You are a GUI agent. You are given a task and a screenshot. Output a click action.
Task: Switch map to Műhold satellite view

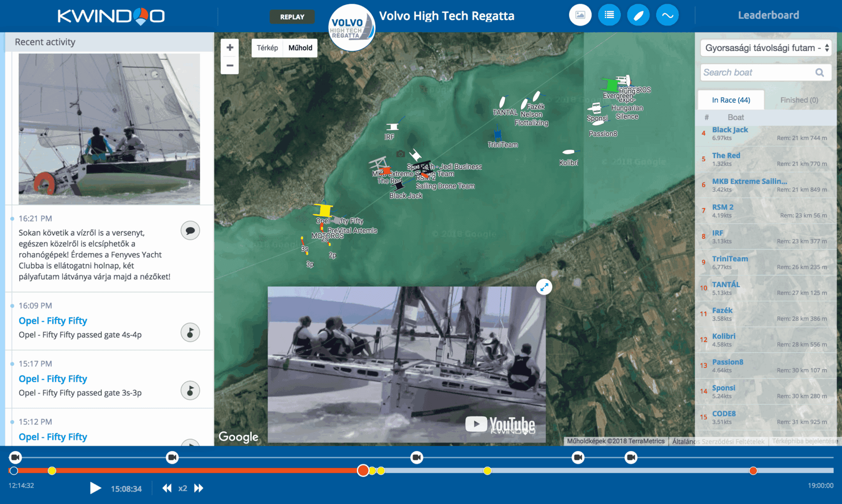tap(300, 48)
